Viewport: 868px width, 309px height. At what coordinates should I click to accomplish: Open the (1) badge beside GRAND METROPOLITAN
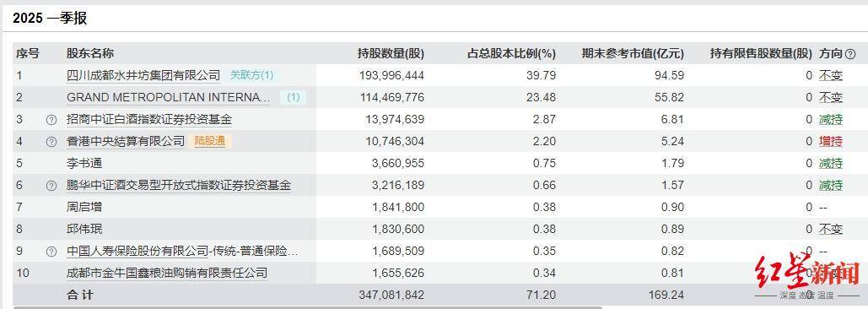293,97
